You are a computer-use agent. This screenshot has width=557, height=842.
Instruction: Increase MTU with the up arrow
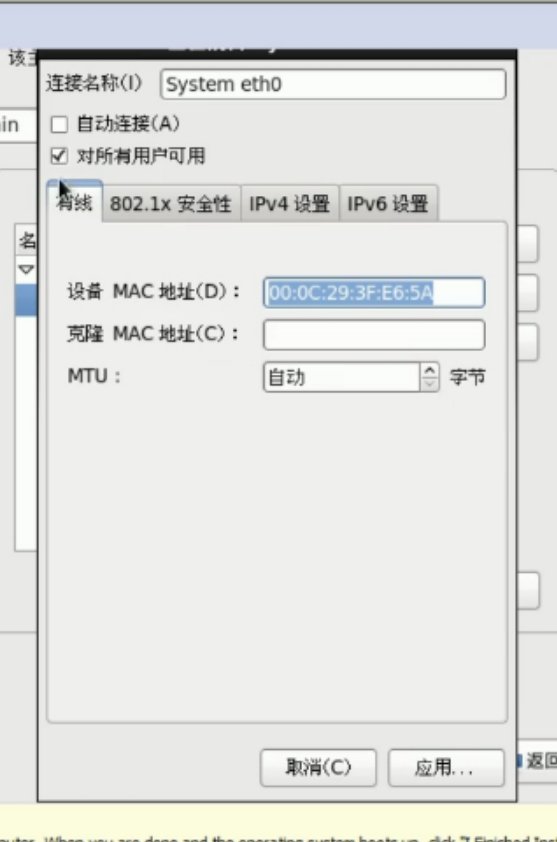click(x=429, y=371)
